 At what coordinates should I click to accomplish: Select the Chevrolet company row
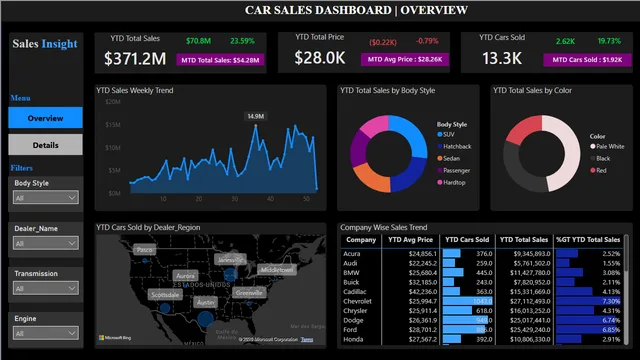[x=482, y=301]
